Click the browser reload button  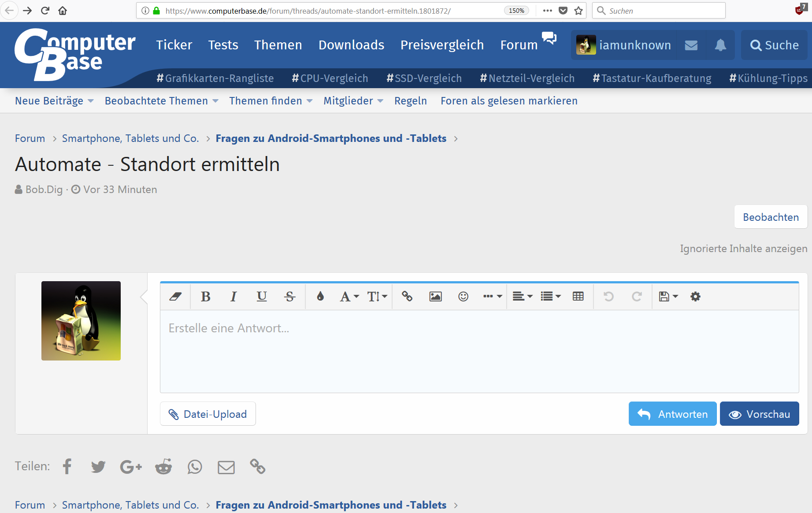45,11
